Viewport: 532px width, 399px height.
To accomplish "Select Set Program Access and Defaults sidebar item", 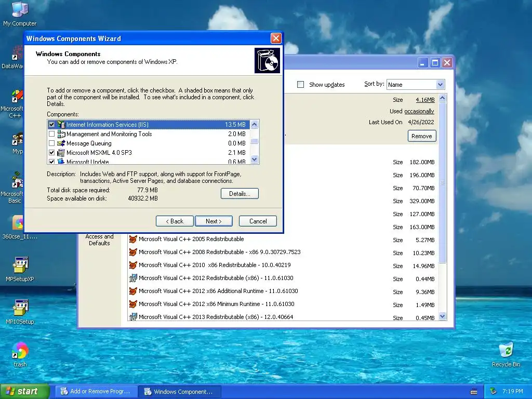I will click(99, 240).
